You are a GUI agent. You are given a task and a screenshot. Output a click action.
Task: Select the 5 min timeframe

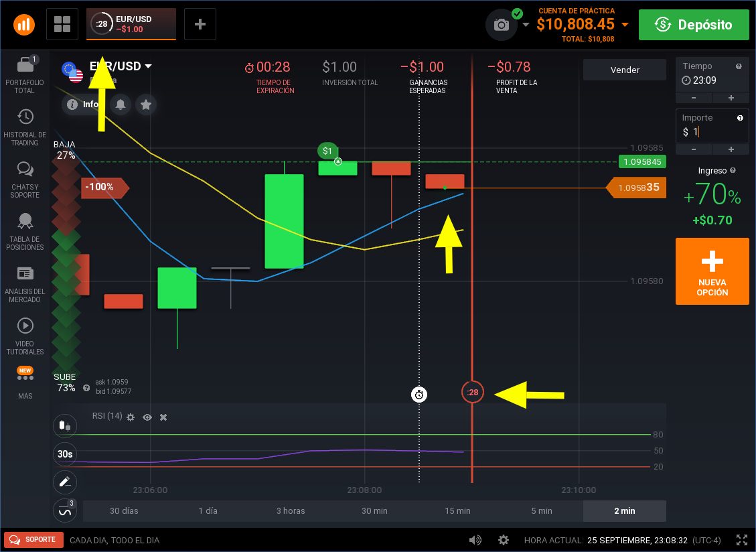click(542, 511)
